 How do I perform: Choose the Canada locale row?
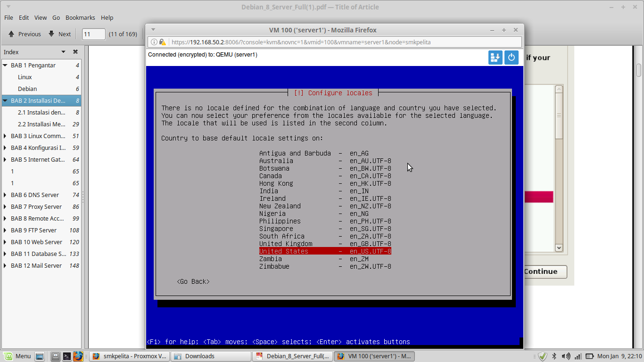click(x=325, y=176)
